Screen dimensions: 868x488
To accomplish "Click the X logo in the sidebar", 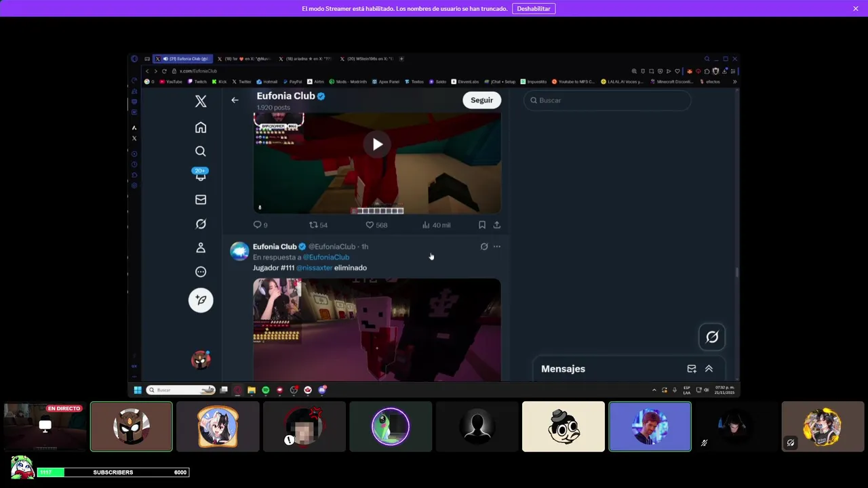I will click(201, 102).
